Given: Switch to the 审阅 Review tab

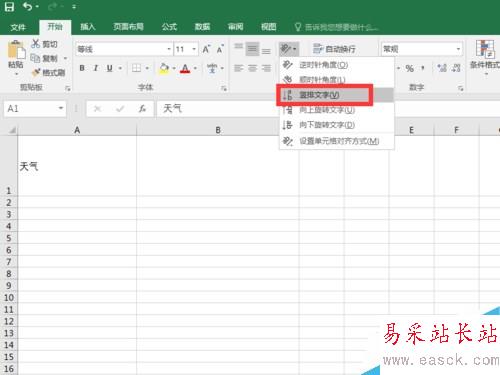Looking at the screenshot, I should (x=235, y=27).
